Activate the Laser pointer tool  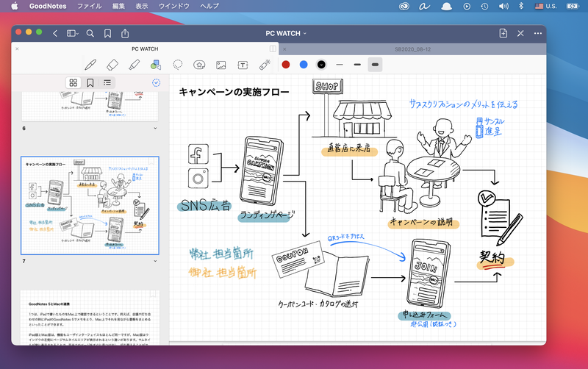tap(265, 65)
